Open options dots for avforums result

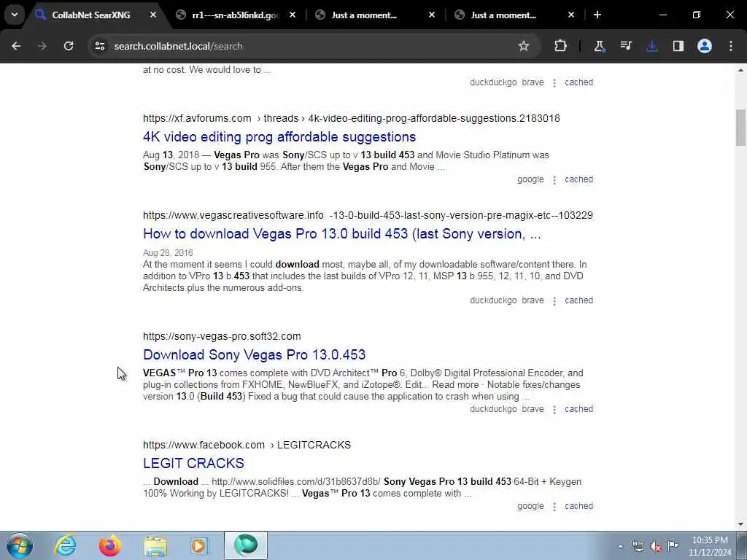(554, 180)
